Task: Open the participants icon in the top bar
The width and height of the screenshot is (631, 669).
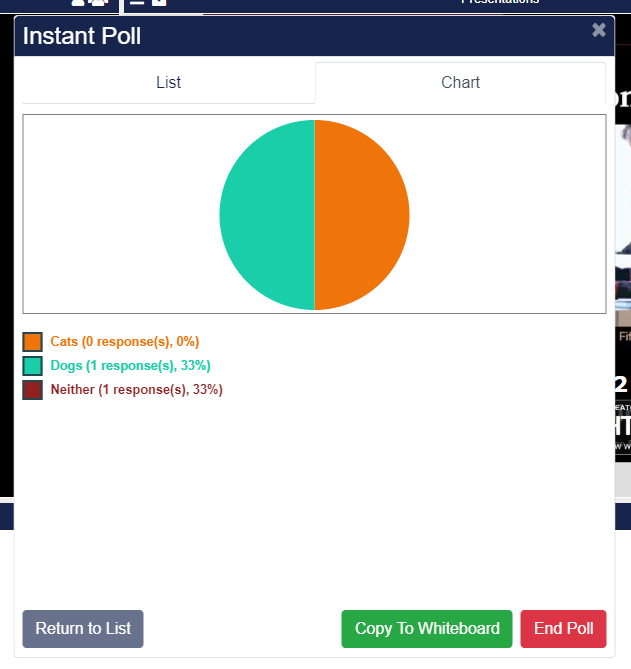Action: click(x=89, y=3)
